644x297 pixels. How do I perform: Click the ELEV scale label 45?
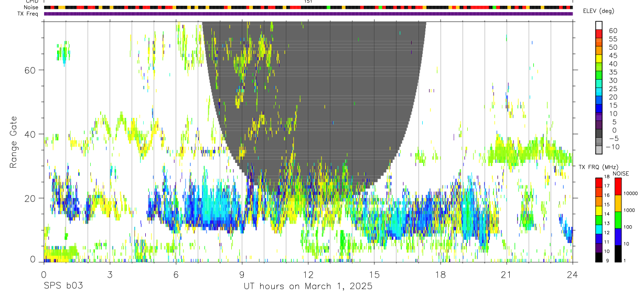(x=613, y=56)
